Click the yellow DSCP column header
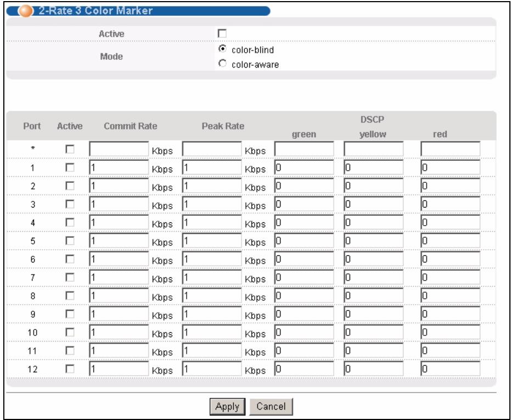Screen dimensions: 511x420 tap(373, 134)
